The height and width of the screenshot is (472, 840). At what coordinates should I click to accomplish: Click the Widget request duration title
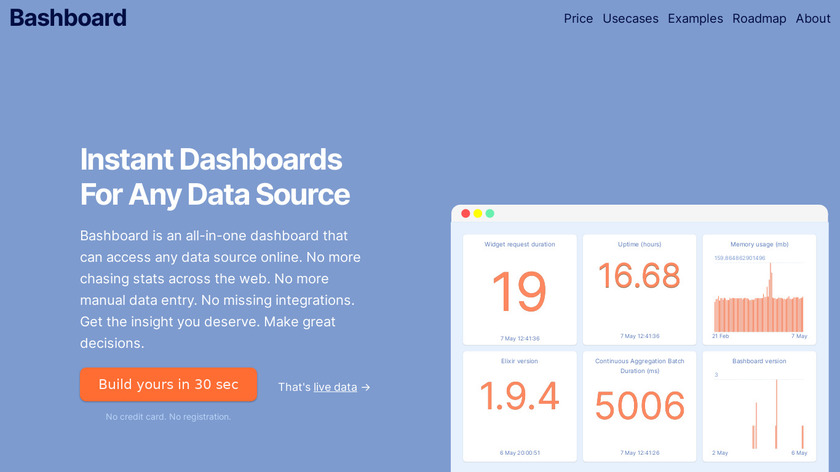tap(519, 244)
